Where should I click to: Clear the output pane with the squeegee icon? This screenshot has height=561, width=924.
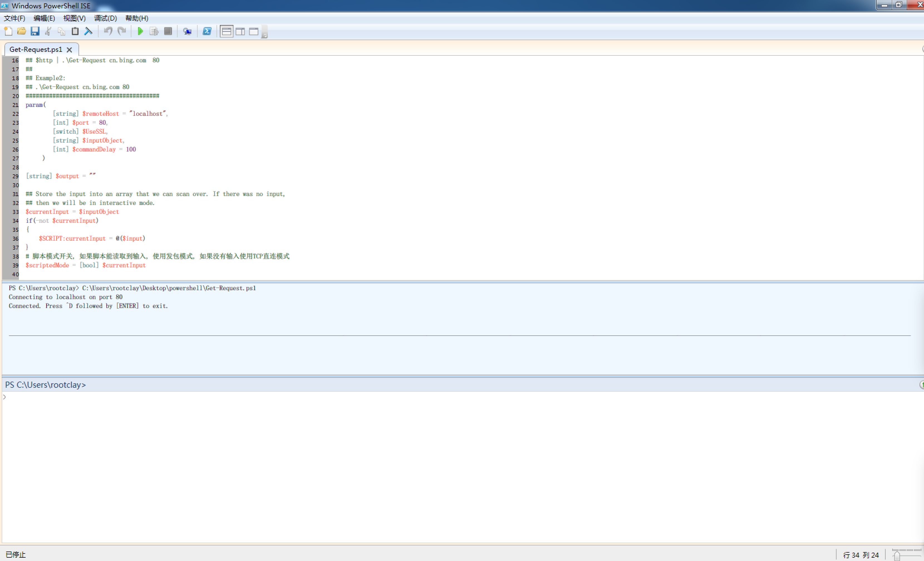89,31
